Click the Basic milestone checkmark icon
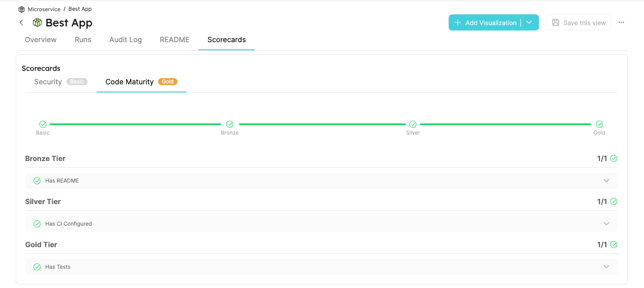 (x=43, y=124)
